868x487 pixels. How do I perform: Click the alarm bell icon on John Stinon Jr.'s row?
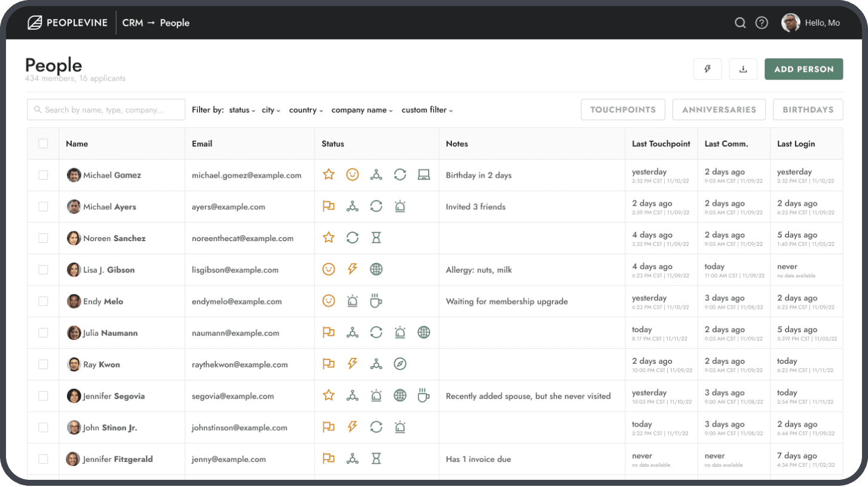401,427
